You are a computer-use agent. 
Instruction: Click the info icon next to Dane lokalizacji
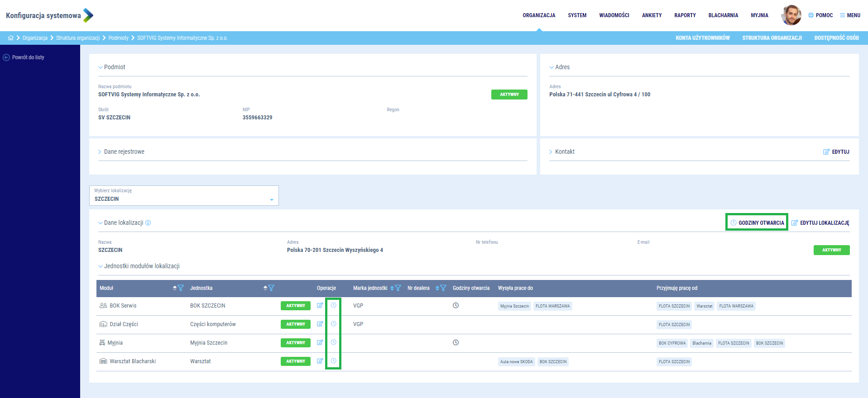click(148, 223)
